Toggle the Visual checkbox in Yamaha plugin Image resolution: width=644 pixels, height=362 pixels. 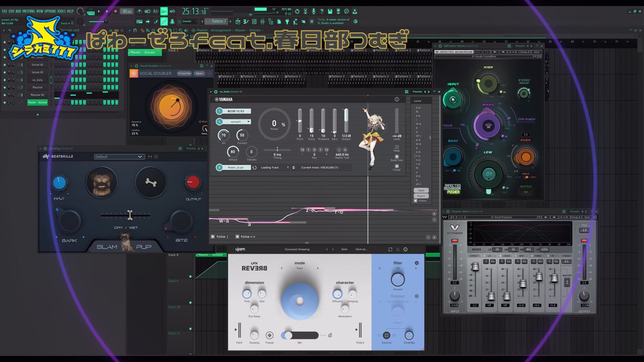click(x=396, y=166)
